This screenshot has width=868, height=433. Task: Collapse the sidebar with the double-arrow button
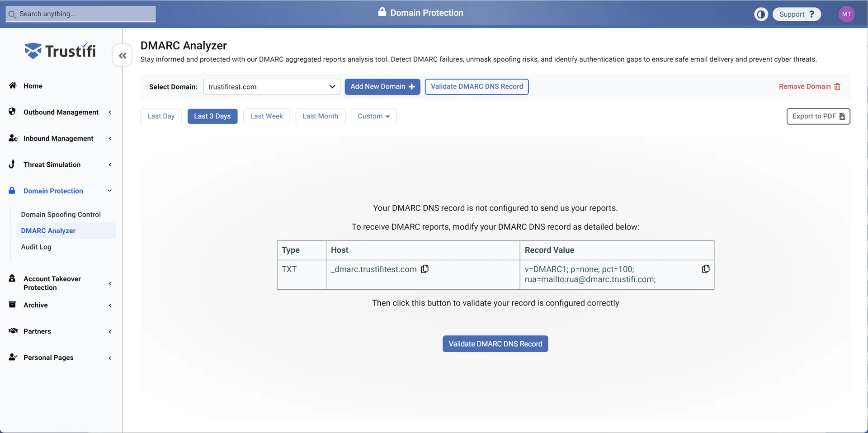tap(122, 56)
